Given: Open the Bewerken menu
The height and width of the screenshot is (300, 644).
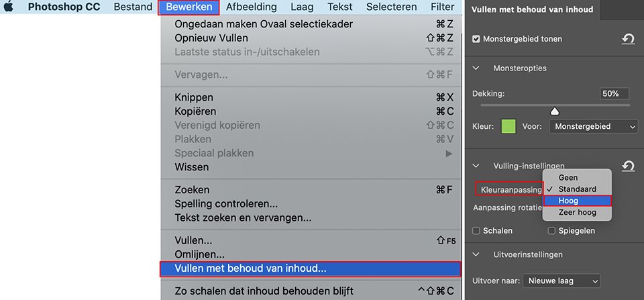Looking at the screenshot, I should [x=189, y=7].
